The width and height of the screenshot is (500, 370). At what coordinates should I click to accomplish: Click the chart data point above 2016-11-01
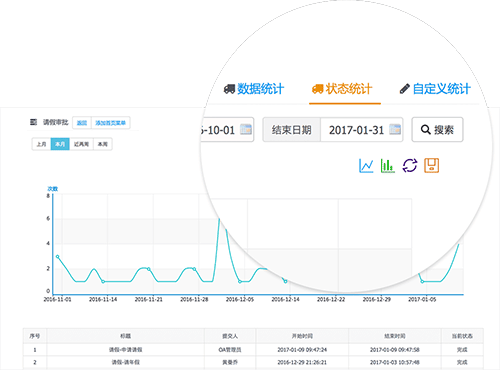[x=58, y=257]
